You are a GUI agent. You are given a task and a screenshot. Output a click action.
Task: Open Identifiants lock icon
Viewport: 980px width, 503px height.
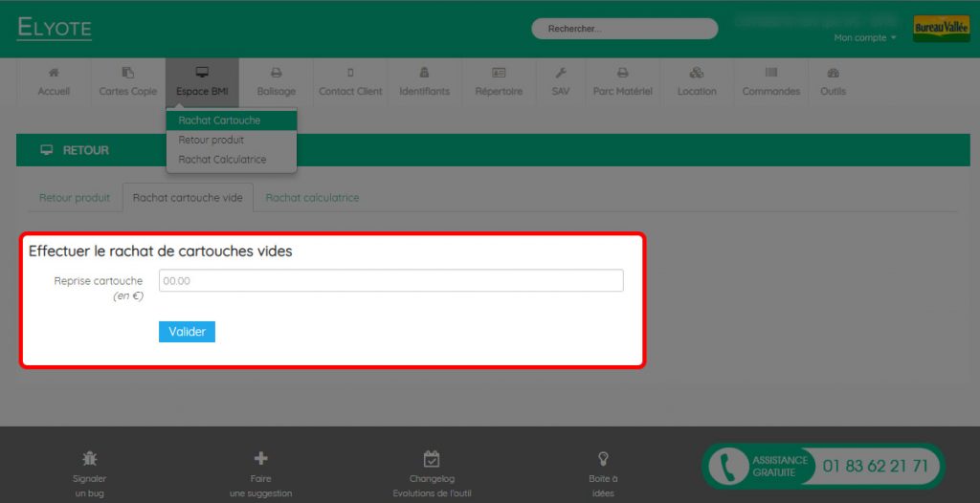pyautogui.click(x=424, y=73)
